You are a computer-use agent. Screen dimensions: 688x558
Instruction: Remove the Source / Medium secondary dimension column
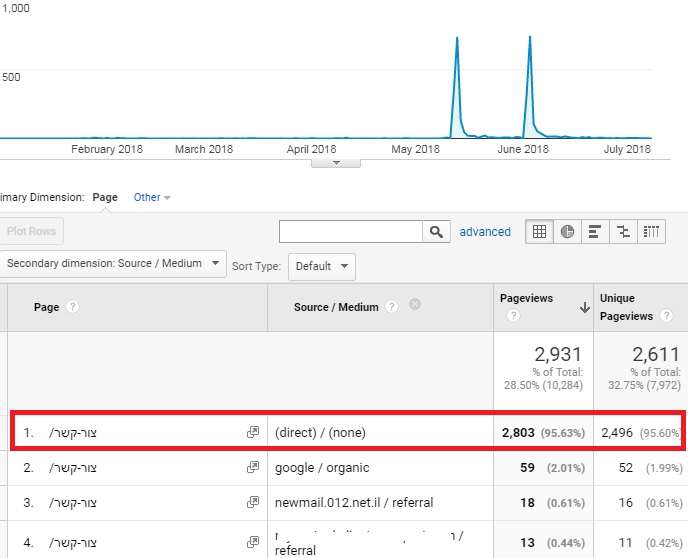coord(415,306)
